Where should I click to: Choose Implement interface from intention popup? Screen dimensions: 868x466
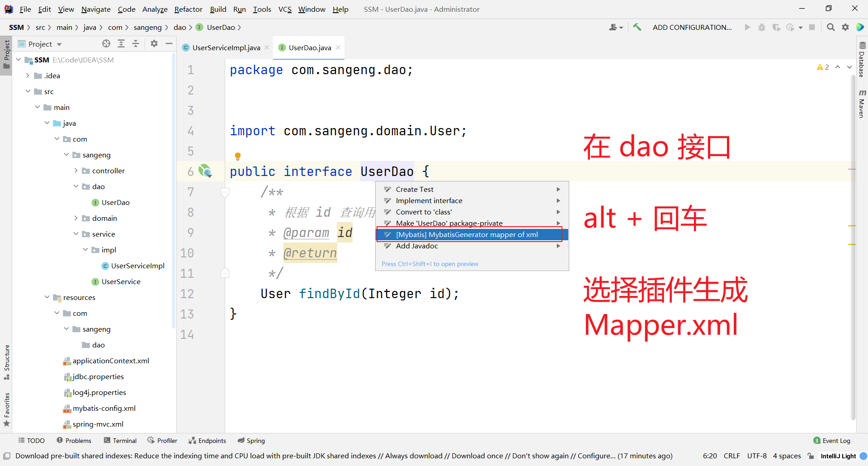[472, 200]
